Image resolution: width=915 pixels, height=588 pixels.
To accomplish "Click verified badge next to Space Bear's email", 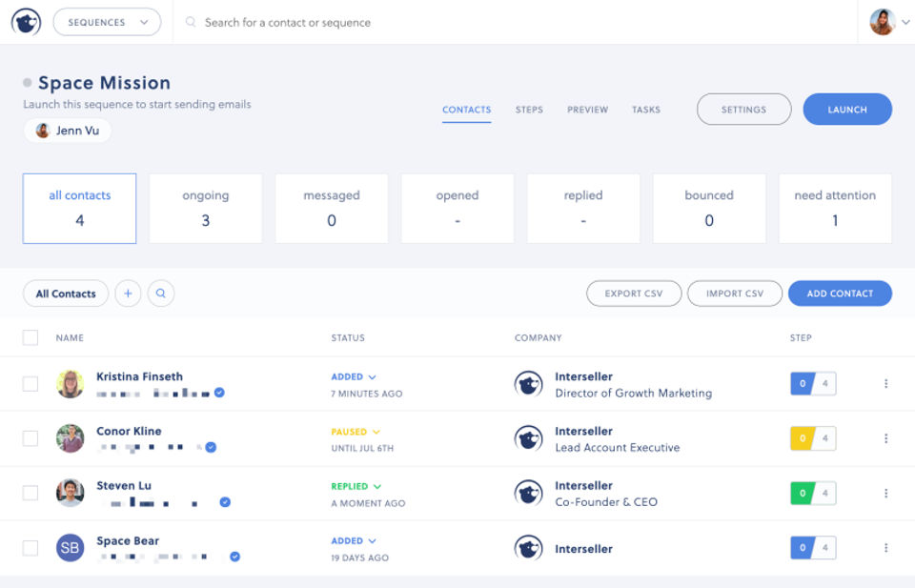I will pos(235,557).
